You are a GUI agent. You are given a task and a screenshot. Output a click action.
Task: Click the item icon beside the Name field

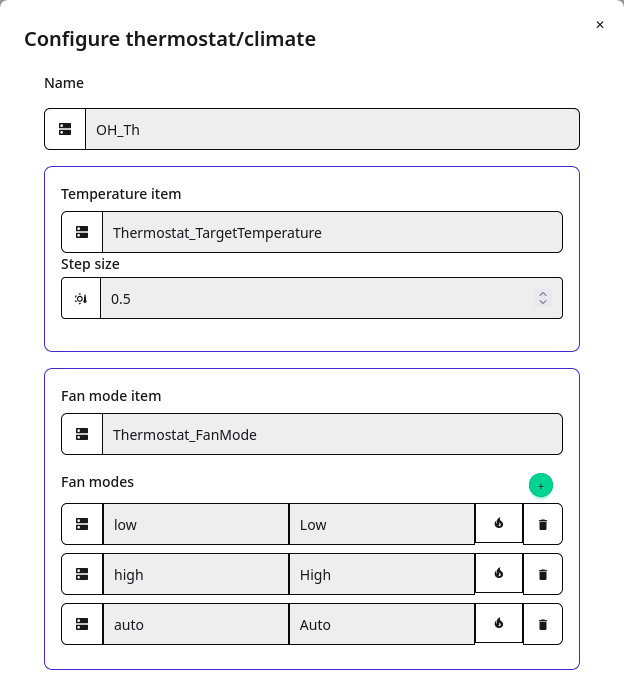coord(65,129)
